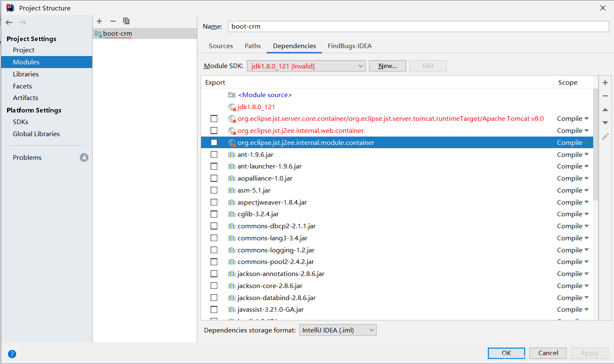Image resolution: width=614 pixels, height=364 pixels.
Task: Click the javassist-3.21.0-GA.jar library icon
Action: (x=232, y=310)
